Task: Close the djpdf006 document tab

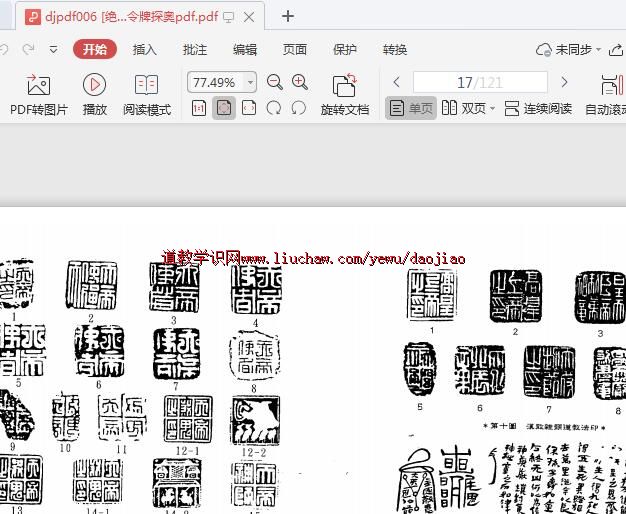Action: [x=249, y=17]
